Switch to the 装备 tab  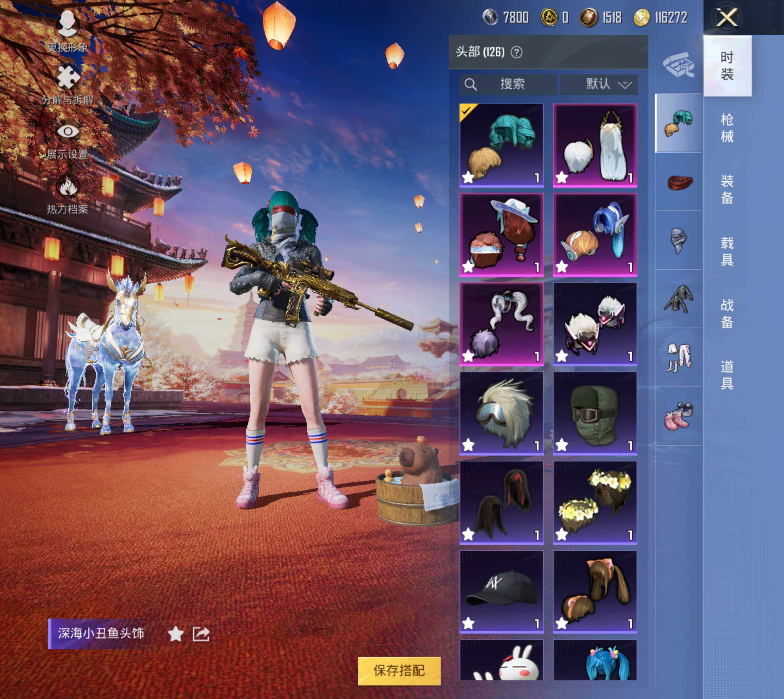click(x=727, y=189)
